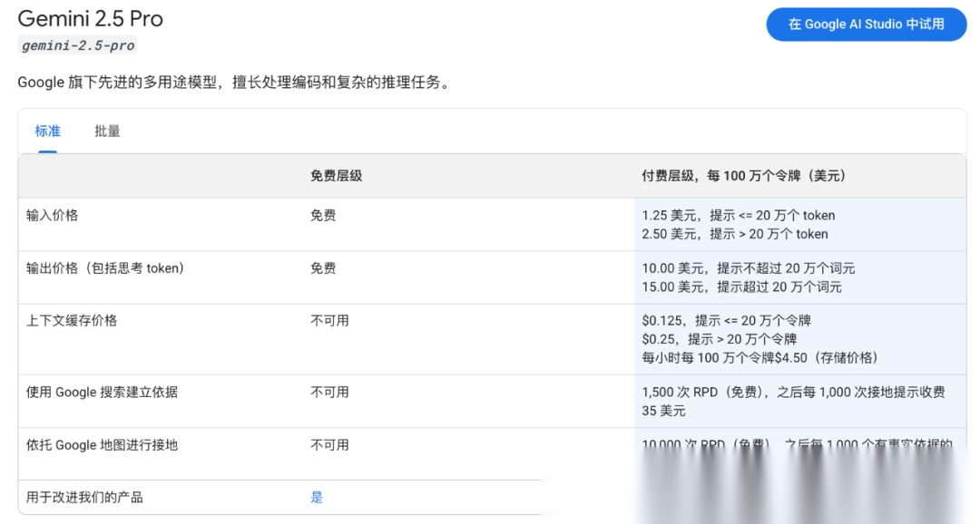The width and height of the screenshot is (980, 524).
Task: Click the 2.50 美元，提示 > 20 万个 token text
Action: point(735,234)
